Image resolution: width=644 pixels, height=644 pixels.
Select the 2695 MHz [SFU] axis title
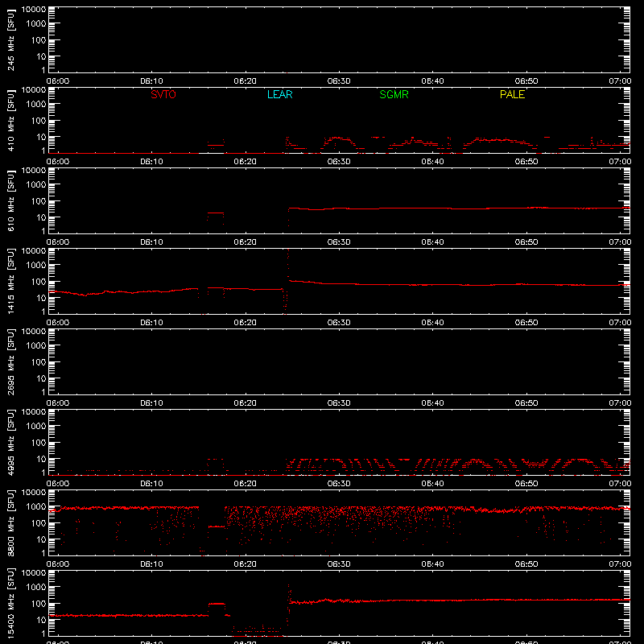point(10,361)
